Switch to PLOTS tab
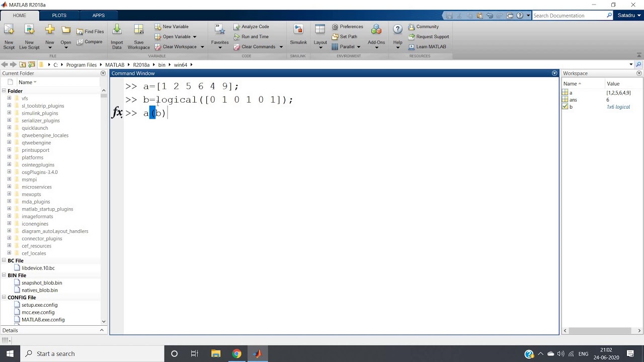 pyautogui.click(x=59, y=16)
